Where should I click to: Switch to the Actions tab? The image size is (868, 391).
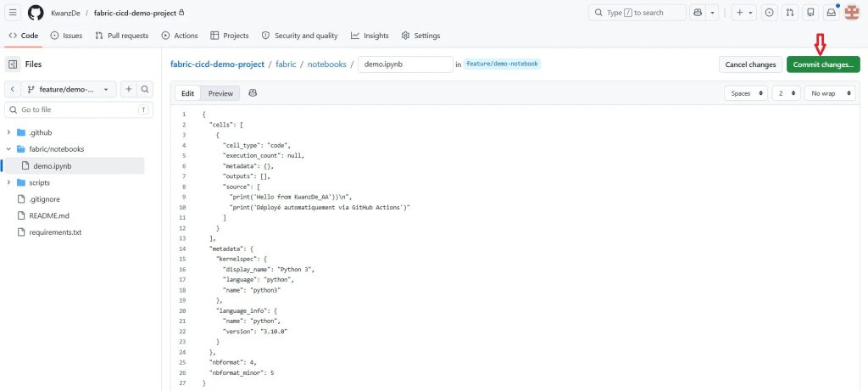click(180, 36)
